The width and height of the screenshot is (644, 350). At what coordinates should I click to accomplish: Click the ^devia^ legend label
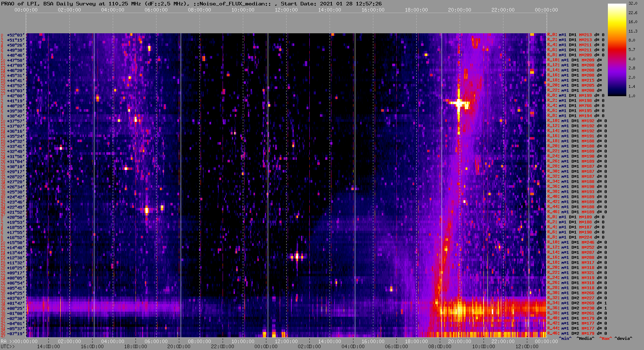pyautogui.click(x=623, y=338)
